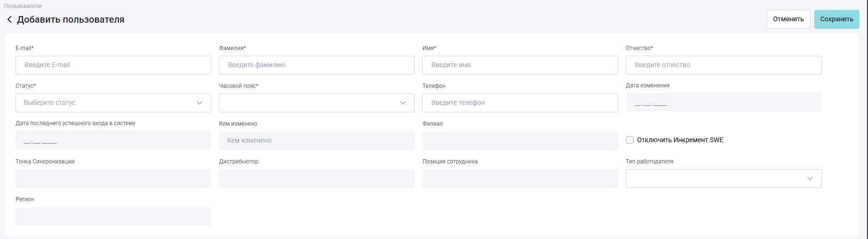
Task: Click the Точка Синхронизации field
Action: pos(113,179)
